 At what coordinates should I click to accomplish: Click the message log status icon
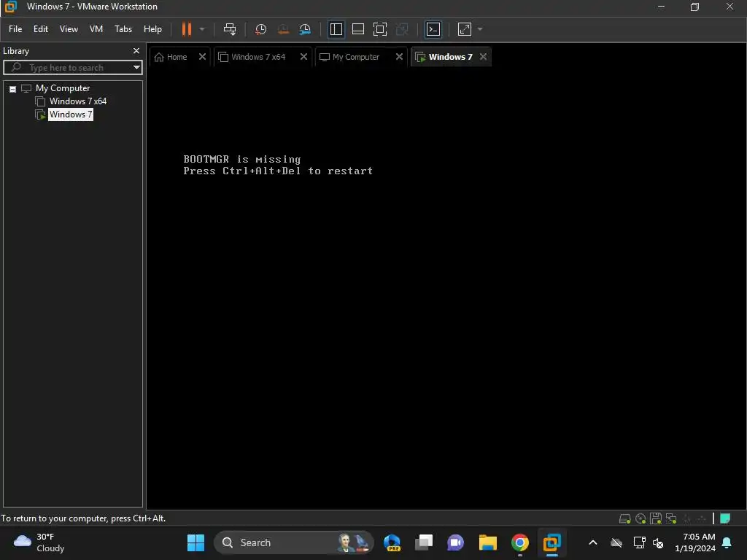[725, 518]
